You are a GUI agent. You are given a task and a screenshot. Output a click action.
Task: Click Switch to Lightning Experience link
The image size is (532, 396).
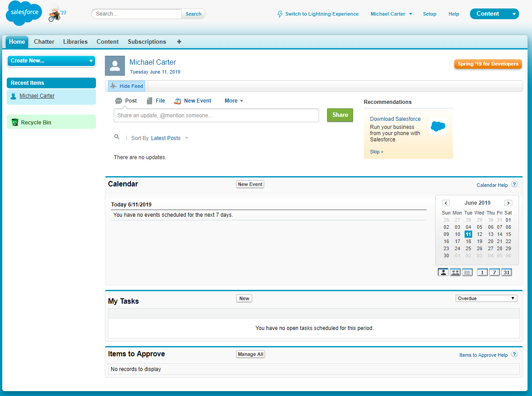point(321,14)
